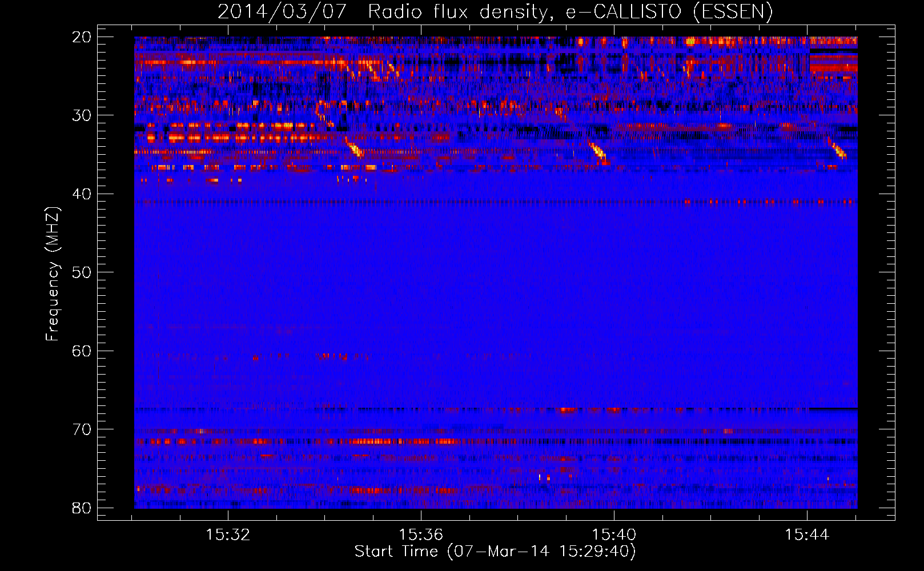Click the 'Start Time (07-Mar-14 15:29:40)' label
Viewport: 924px width, 571px height.
coord(495,552)
